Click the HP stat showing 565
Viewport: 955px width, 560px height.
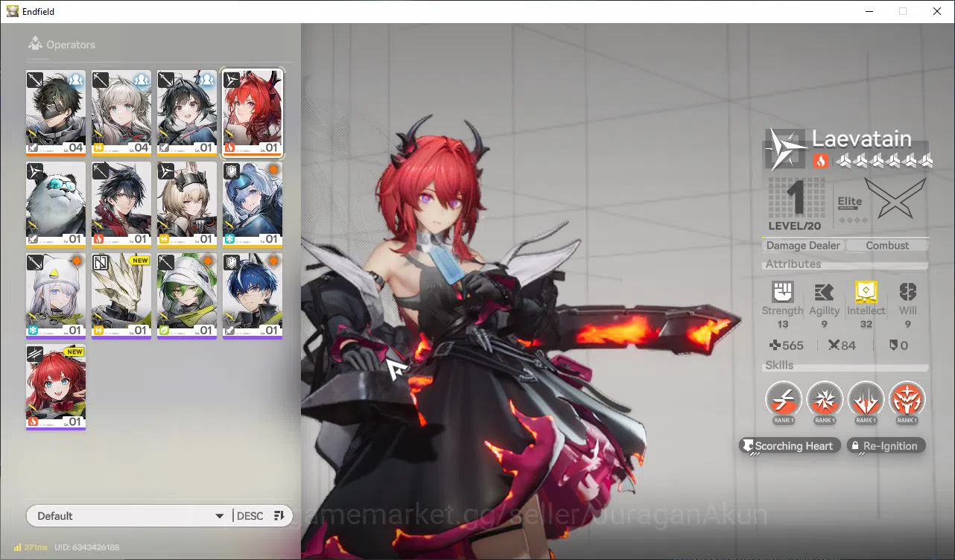787,346
